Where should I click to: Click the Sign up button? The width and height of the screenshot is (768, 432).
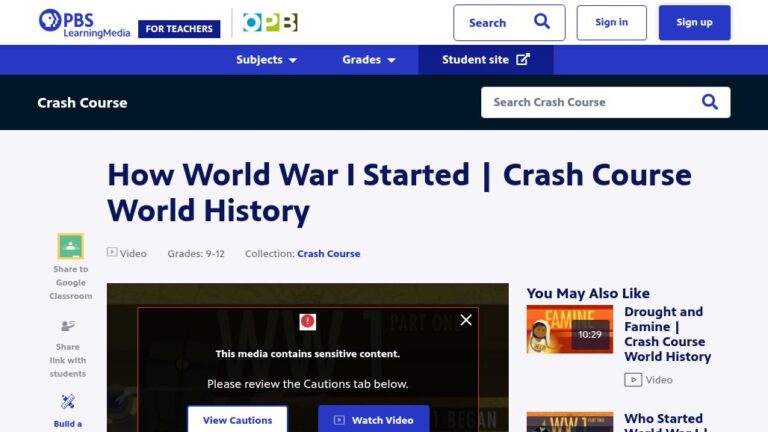[x=695, y=23]
